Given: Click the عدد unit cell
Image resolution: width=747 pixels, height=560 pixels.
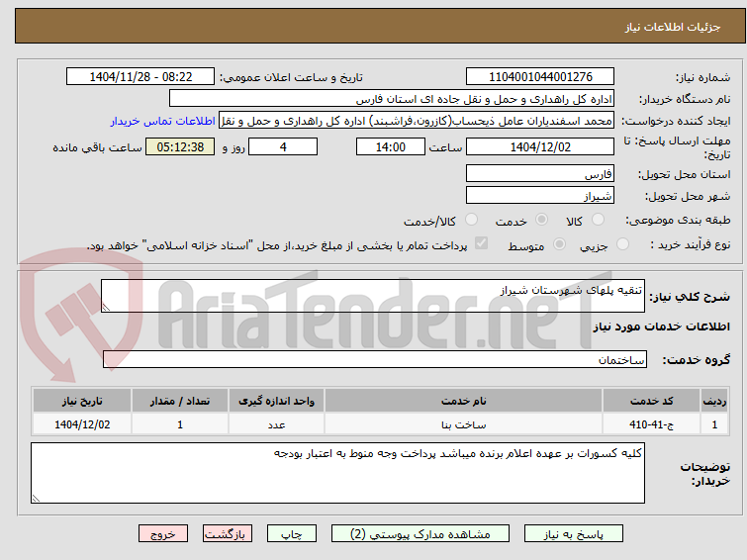Looking at the screenshot, I should [276, 424].
